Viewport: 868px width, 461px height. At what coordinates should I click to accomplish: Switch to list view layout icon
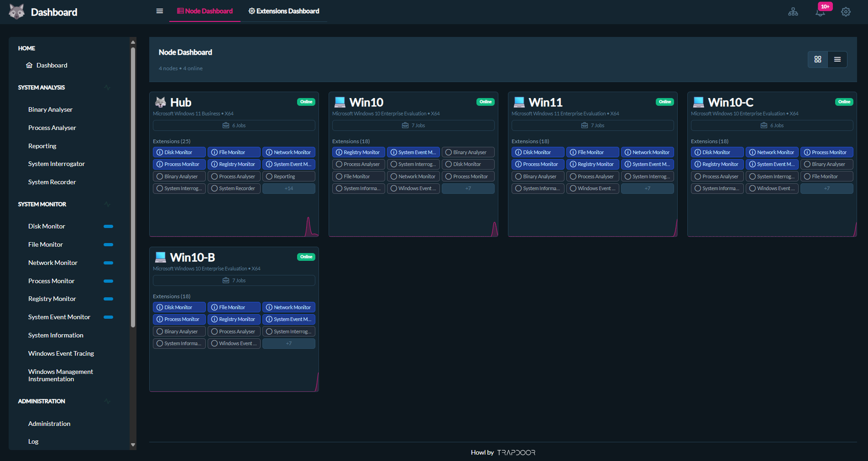tap(837, 59)
